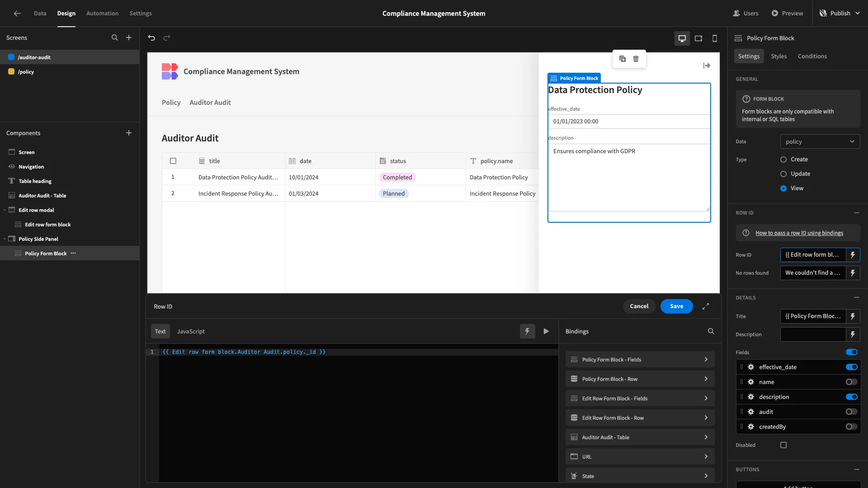Open description field settings gear
This screenshot has height=488, width=868.
(751, 397)
